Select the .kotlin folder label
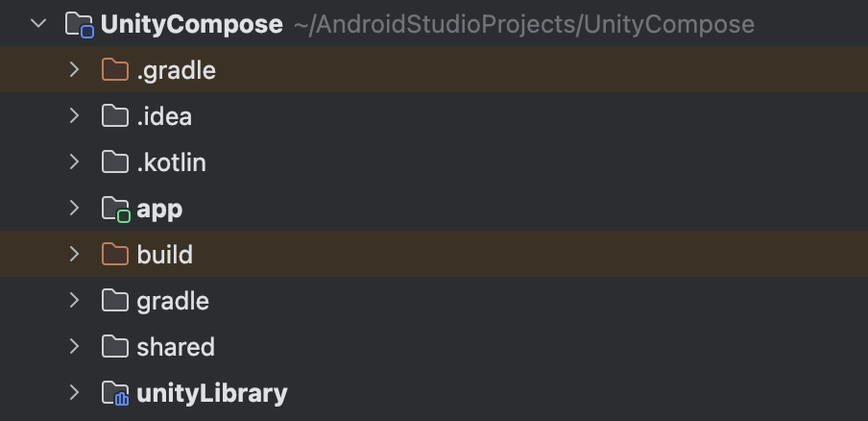Image resolution: width=868 pixels, height=421 pixels. pos(171,162)
